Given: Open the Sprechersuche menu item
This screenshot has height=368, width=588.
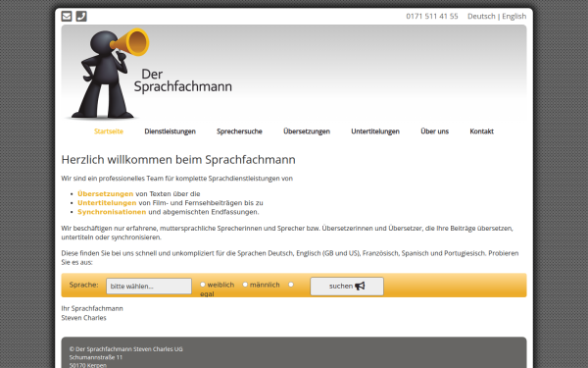Looking at the screenshot, I should pos(239,131).
